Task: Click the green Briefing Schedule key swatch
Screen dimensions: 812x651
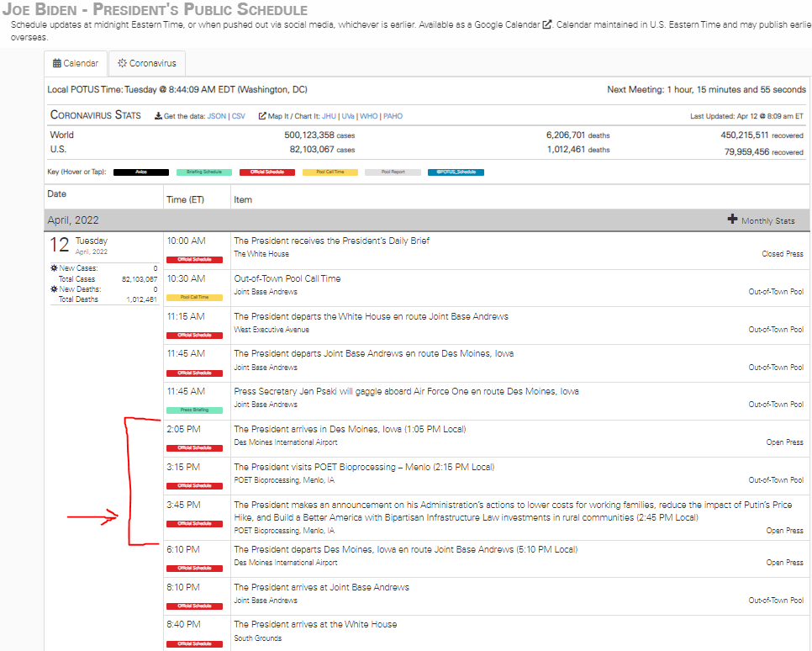Action: 204,172
